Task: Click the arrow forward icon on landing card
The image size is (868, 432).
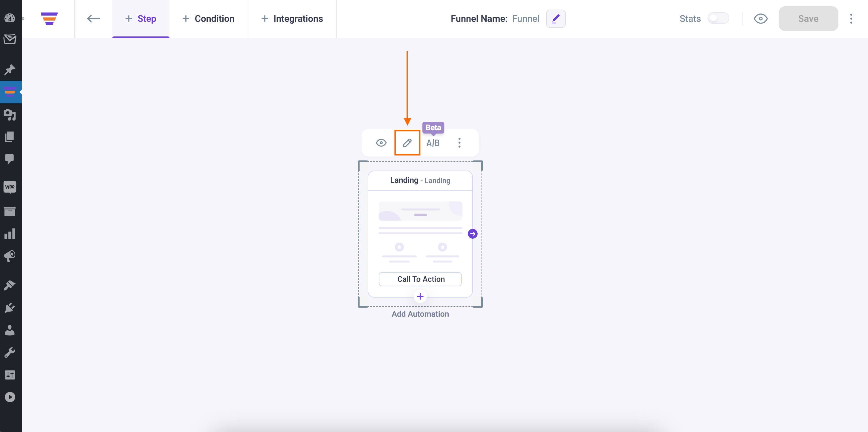Action: point(473,233)
